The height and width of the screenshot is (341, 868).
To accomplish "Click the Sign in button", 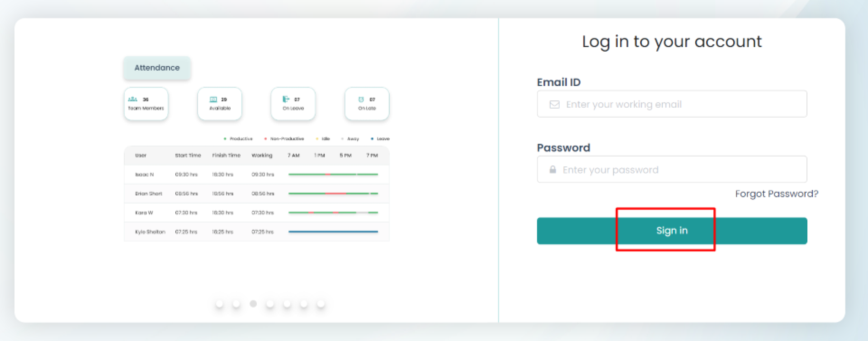I will click(672, 231).
